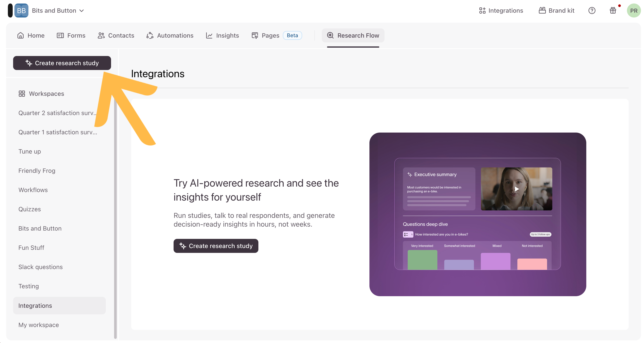644x343 pixels.
Task: Open the Contacts tab
Action: coord(116,35)
